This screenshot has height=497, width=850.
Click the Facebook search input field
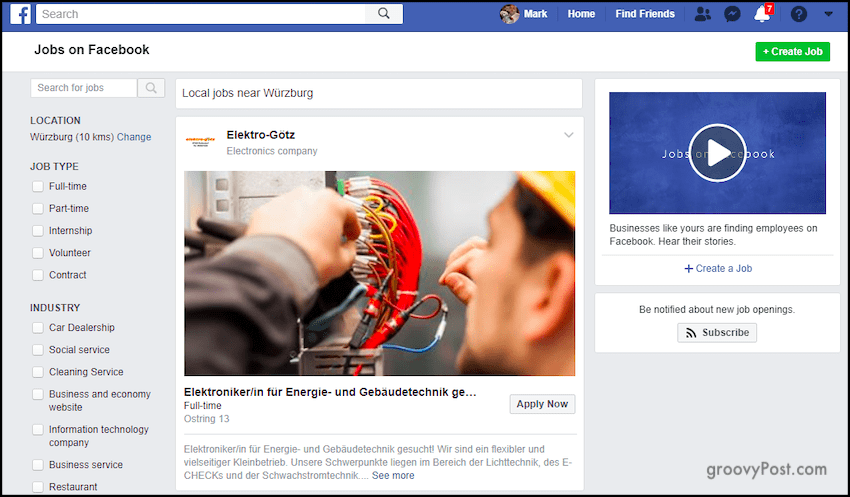coord(201,14)
